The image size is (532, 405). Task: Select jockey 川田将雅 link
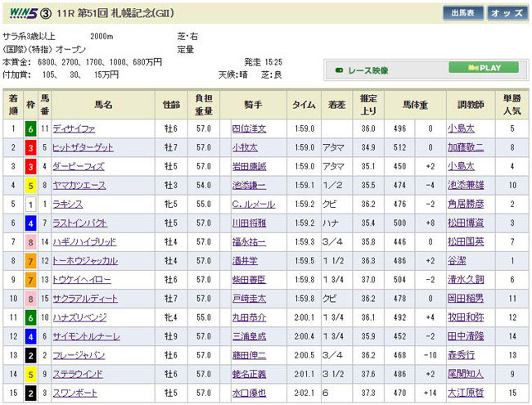[248, 223]
